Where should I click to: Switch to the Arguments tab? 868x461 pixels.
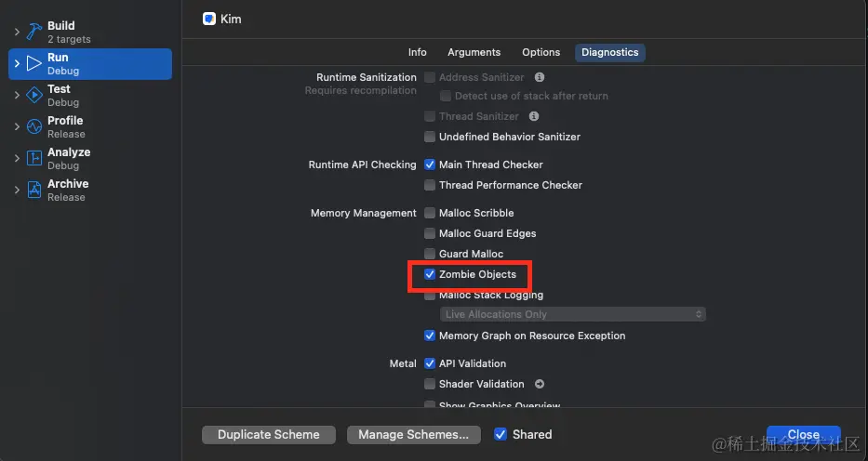click(x=474, y=52)
